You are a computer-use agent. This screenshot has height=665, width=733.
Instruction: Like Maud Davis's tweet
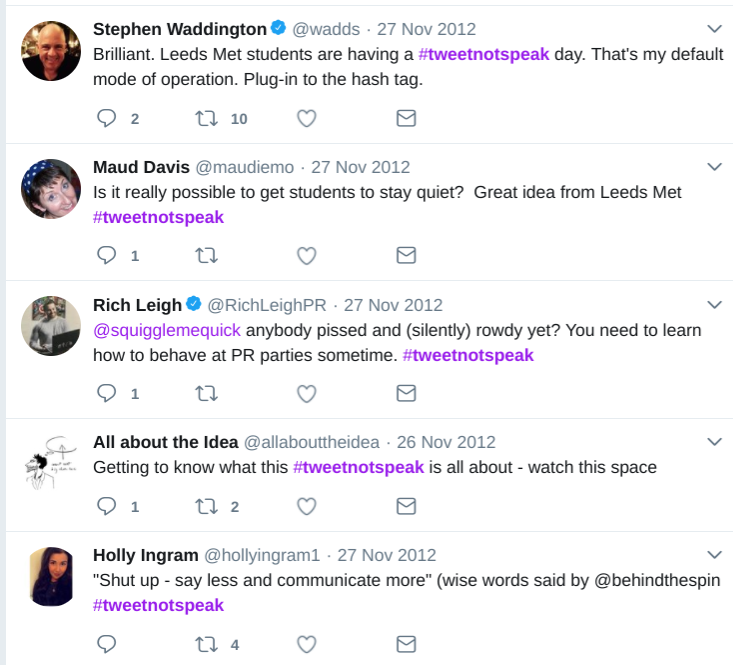click(x=307, y=255)
